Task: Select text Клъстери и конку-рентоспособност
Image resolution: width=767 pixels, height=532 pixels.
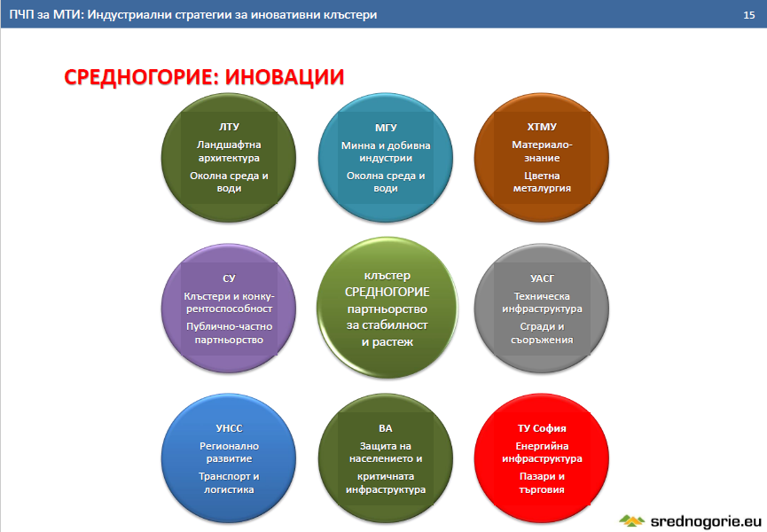Action: pyautogui.click(x=229, y=302)
